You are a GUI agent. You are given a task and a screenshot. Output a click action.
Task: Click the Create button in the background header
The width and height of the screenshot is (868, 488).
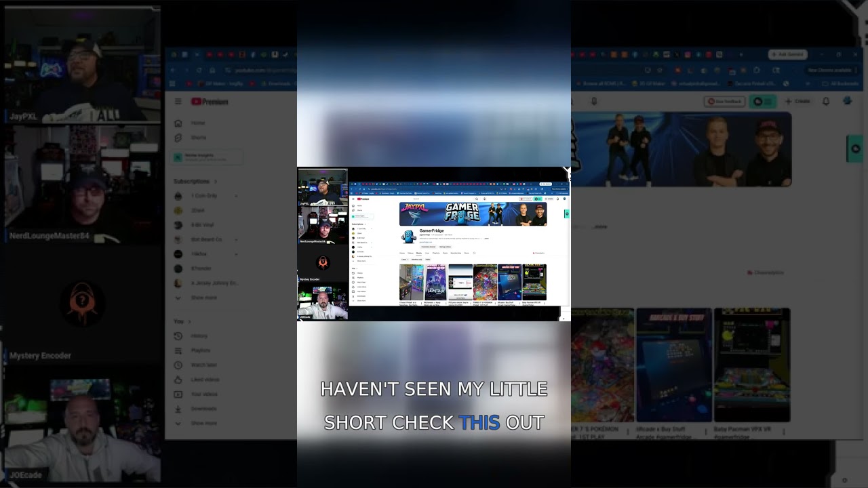pyautogui.click(x=797, y=102)
